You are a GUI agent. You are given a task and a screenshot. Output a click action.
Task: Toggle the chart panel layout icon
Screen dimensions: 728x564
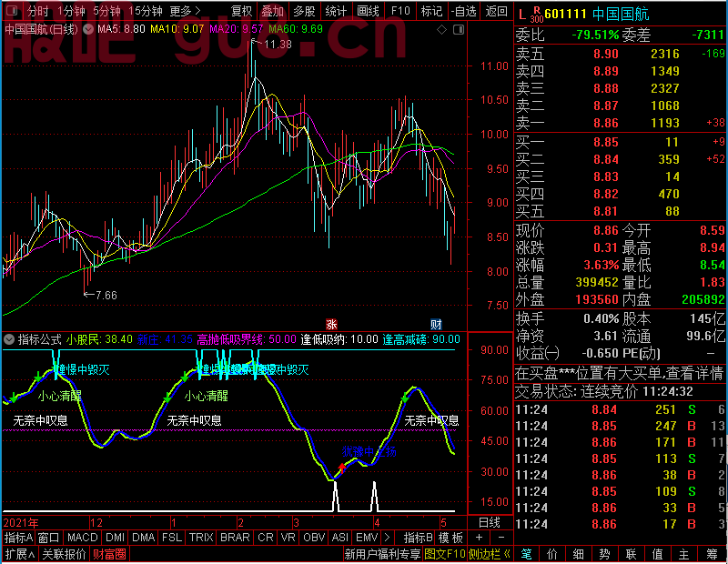459,30
